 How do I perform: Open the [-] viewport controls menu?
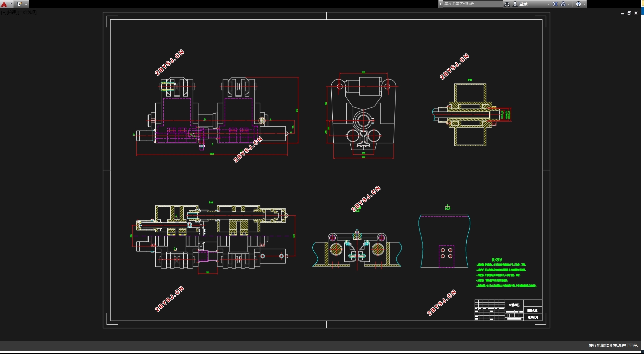[x=3, y=12]
